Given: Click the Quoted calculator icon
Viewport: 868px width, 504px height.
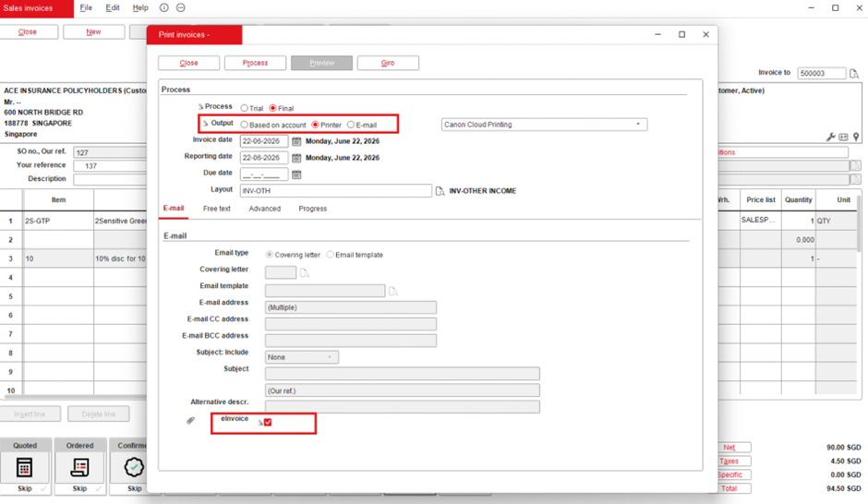Looking at the screenshot, I should [24, 467].
